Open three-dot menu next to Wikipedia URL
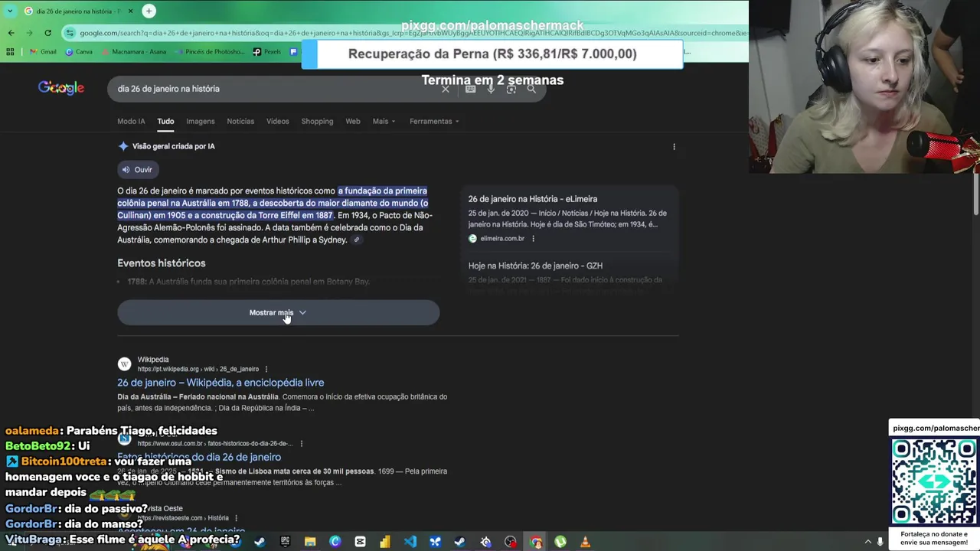 tap(266, 369)
